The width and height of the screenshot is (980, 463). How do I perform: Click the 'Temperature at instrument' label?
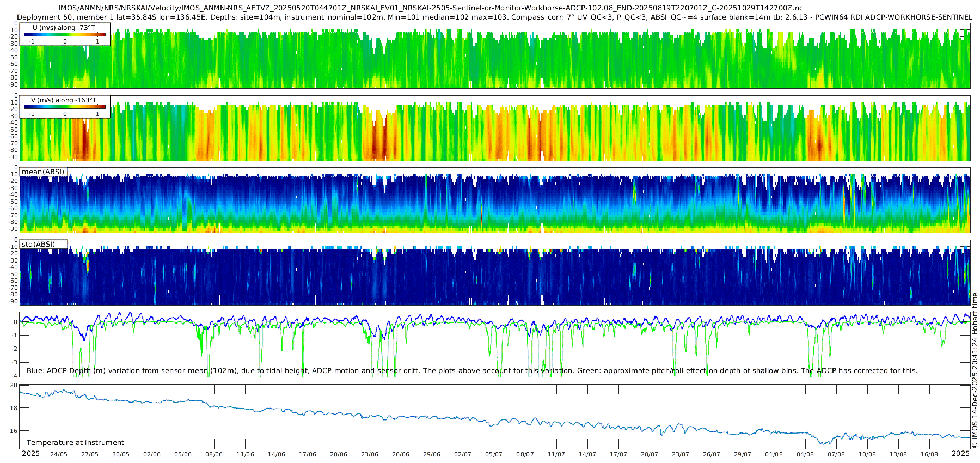75,443
